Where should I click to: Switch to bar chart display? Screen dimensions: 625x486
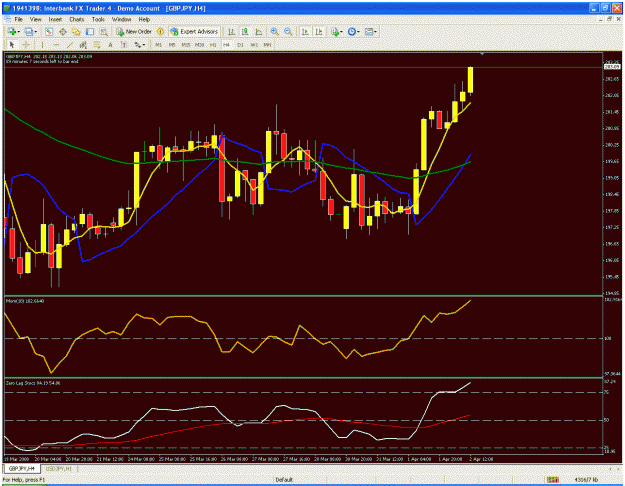(x=231, y=31)
